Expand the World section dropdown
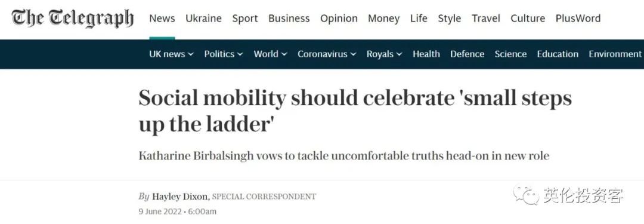Screen dimensions: 644x224 270,54
